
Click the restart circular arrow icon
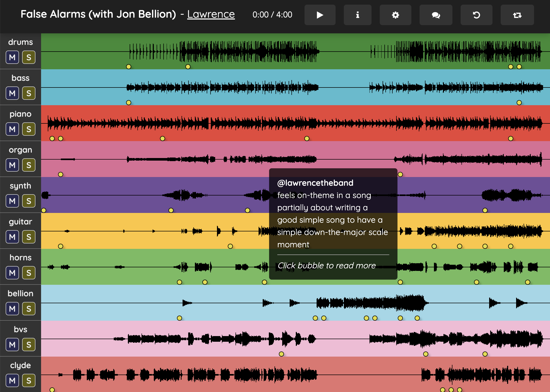tap(476, 15)
